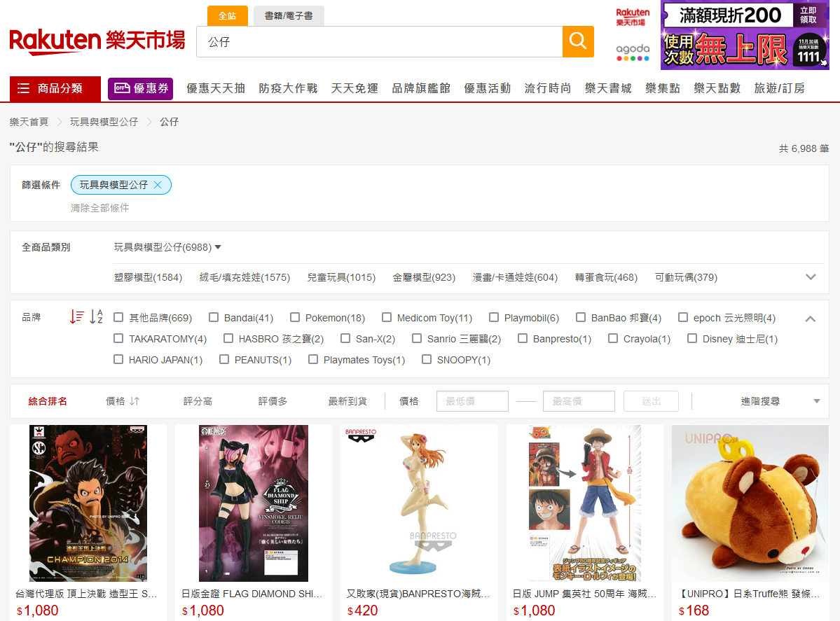This screenshot has width=840, height=621.
Task: Go to 樂天首頁 breadcrumb
Action: click(x=29, y=122)
